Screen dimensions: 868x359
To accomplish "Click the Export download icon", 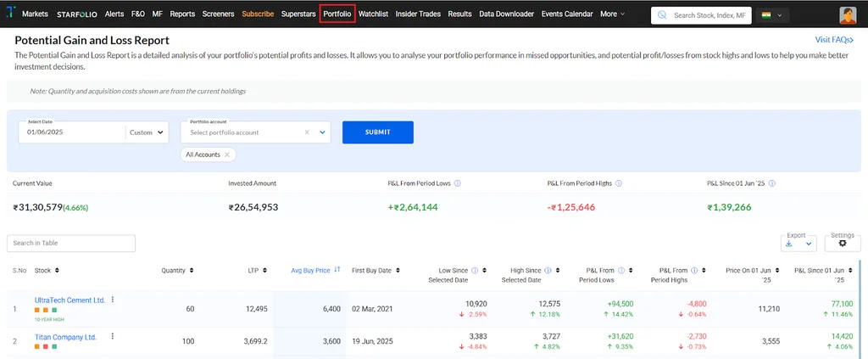I will 789,244.
